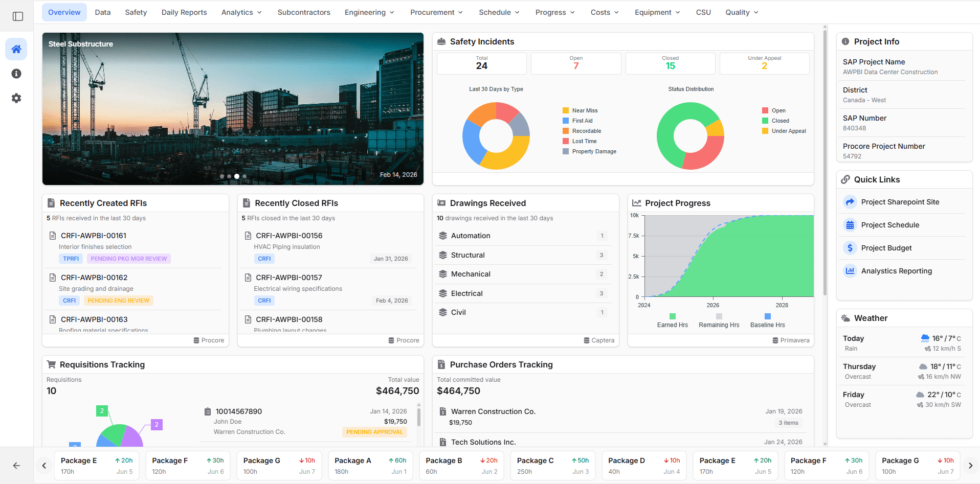980x484 pixels.
Task: Expand the Equipment dropdown menu
Action: (657, 12)
